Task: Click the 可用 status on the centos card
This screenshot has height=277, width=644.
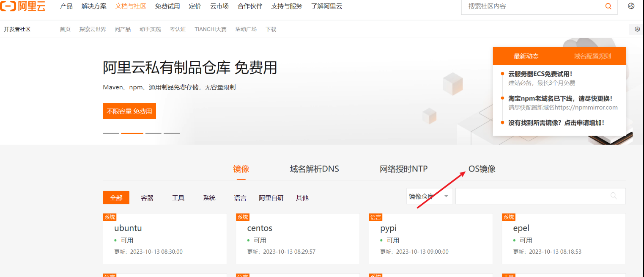Action: coord(260,240)
